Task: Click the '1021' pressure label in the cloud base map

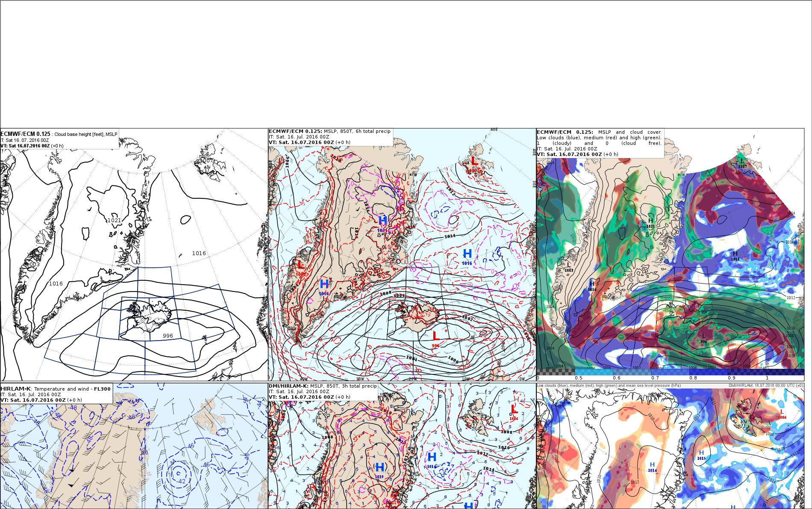Action: [x=114, y=221]
